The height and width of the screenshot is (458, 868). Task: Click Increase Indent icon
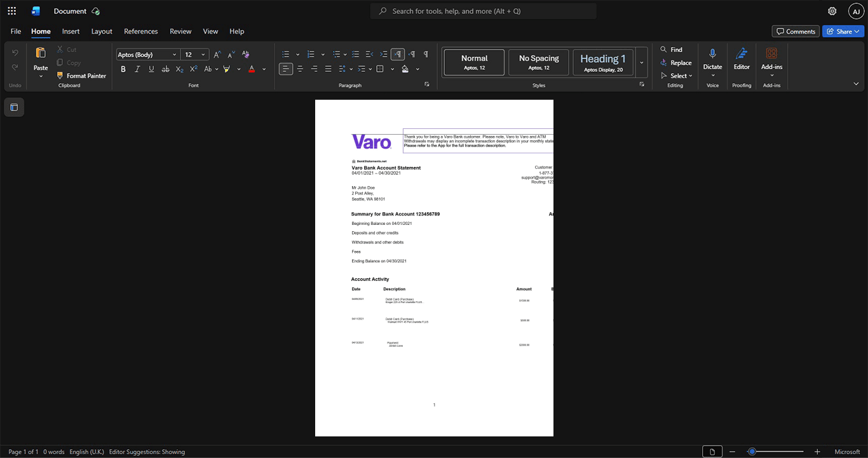click(x=384, y=55)
